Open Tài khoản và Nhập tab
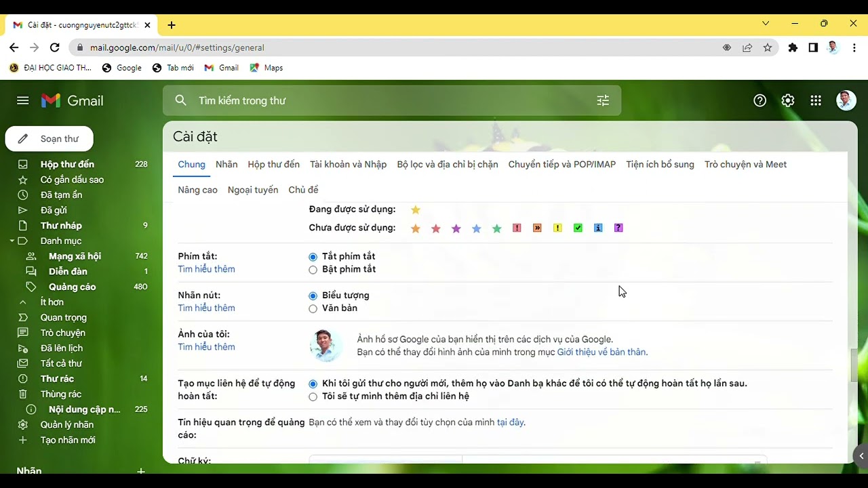The width and height of the screenshot is (868, 488). pyautogui.click(x=348, y=164)
